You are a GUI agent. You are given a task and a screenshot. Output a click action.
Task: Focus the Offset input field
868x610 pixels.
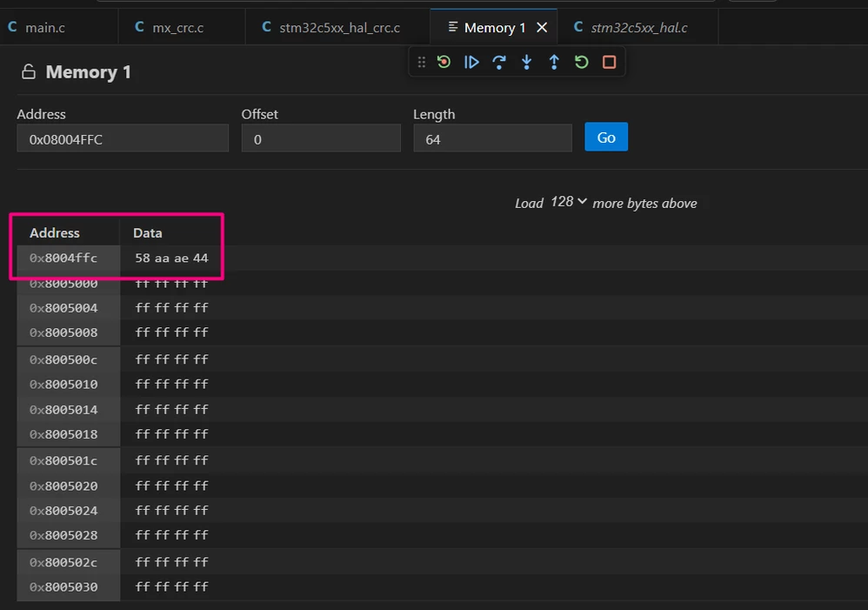[x=321, y=138]
